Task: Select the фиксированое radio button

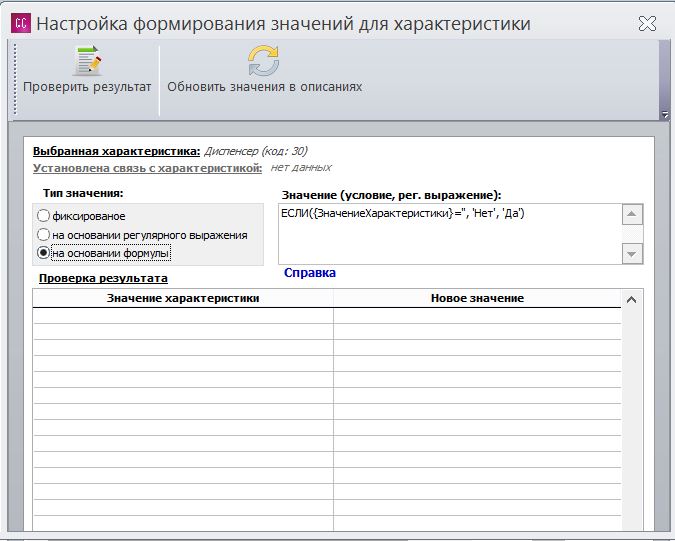Action: 43,215
